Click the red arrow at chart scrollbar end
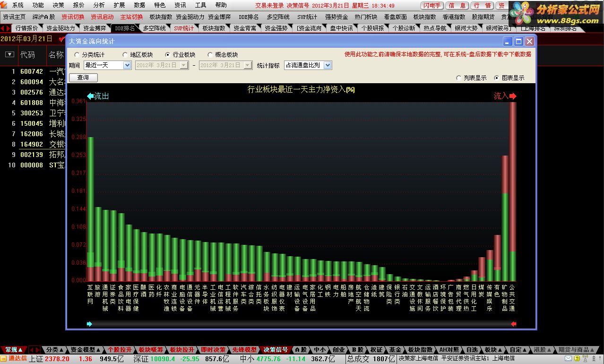The image size is (604, 364). pyautogui.click(x=514, y=324)
